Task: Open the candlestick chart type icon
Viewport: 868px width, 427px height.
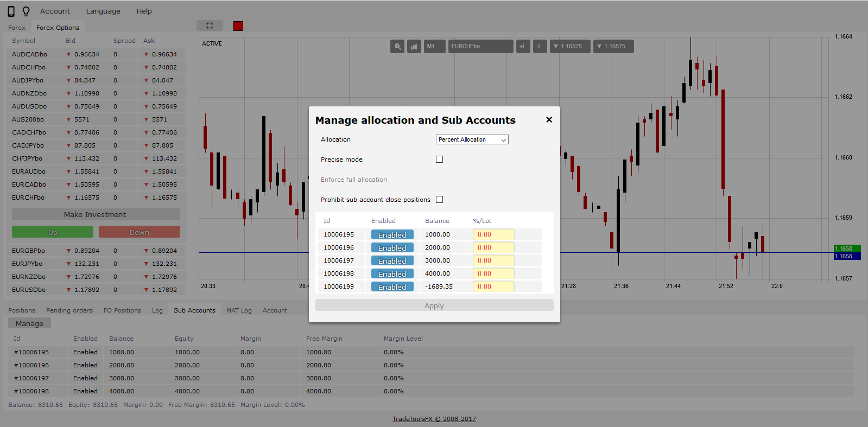Action: pyautogui.click(x=414, y=47)
